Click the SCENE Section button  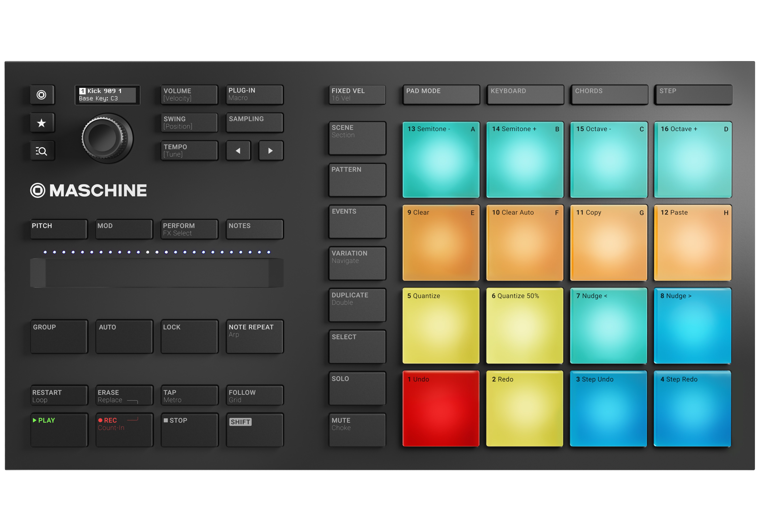pyautogui.click(x=358, y=138)
